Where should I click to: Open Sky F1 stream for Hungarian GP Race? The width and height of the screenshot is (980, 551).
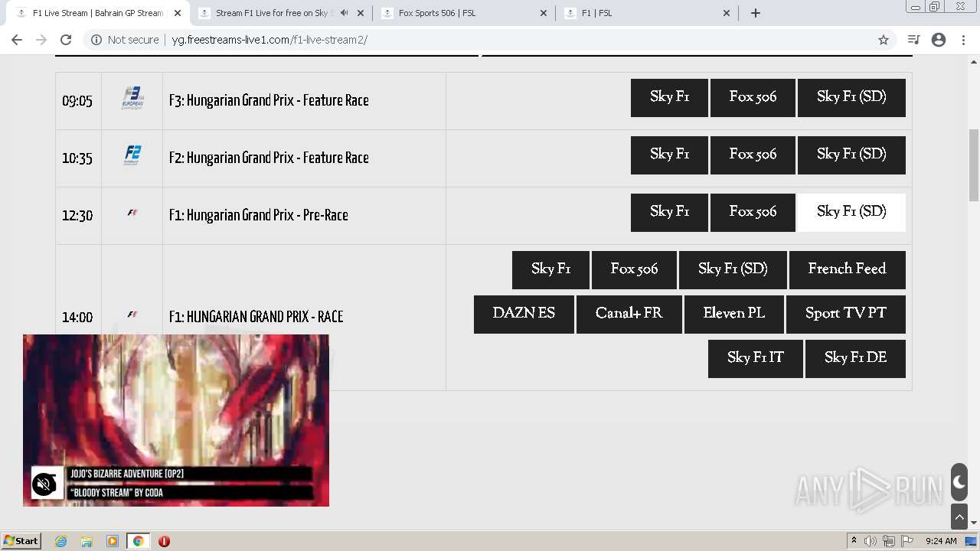click(550, 270)
